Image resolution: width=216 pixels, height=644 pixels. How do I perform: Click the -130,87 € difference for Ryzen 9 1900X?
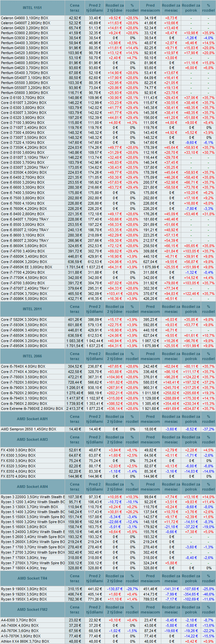(x=115, y=589)
